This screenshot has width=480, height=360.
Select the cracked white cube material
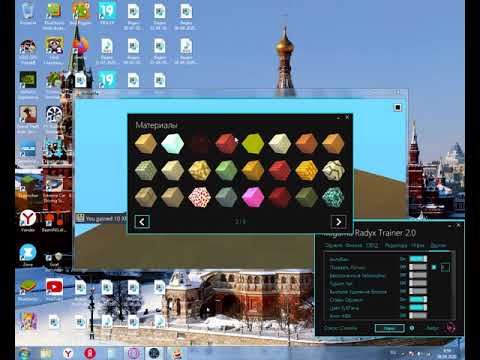tap(333, 170)
